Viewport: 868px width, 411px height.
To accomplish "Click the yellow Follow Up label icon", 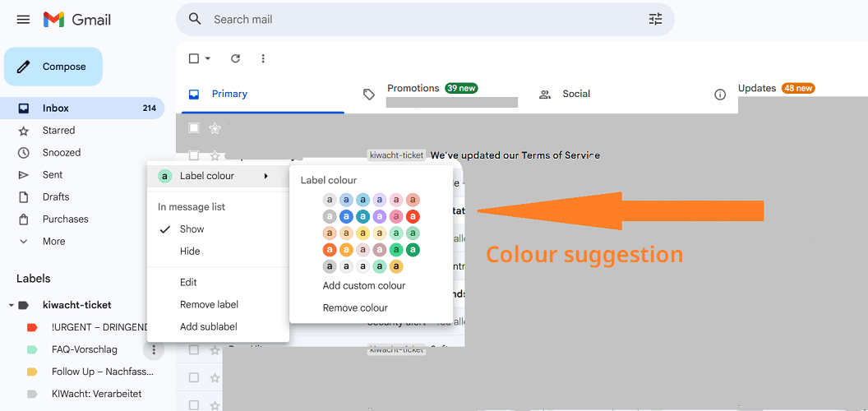I will coord(32,372).
